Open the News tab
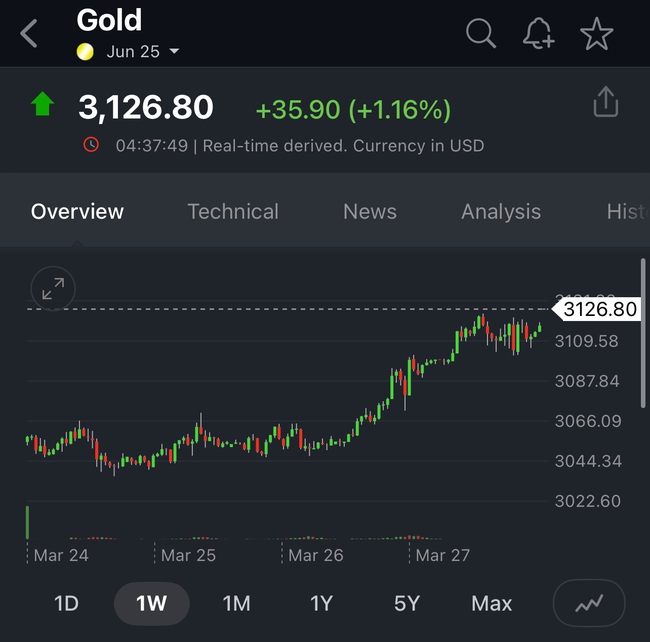 (370, 212)
